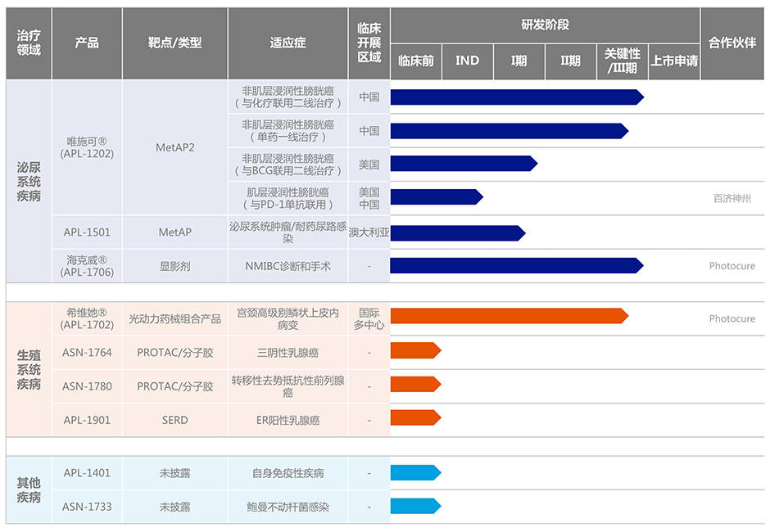Select the '光动力药械组合产品' type cell
Image resolution: width=770 pixels, height=532 pixels.
pos(174,319)
